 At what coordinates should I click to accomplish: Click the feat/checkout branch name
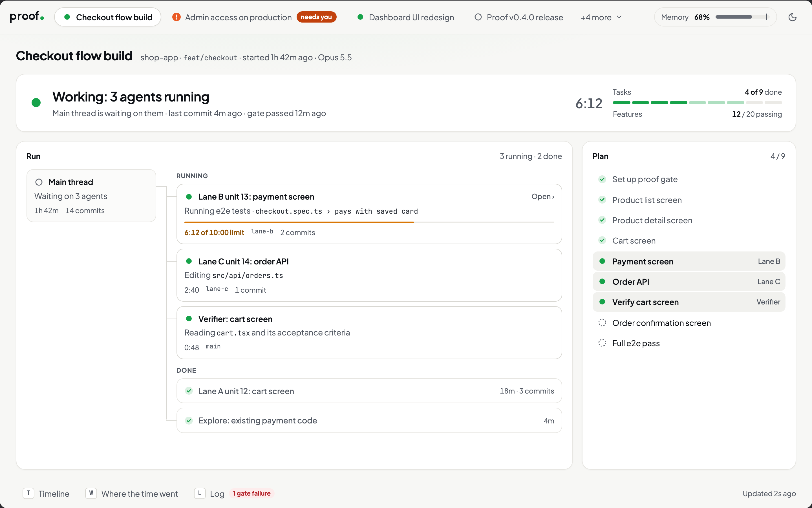tap(210, 58)
